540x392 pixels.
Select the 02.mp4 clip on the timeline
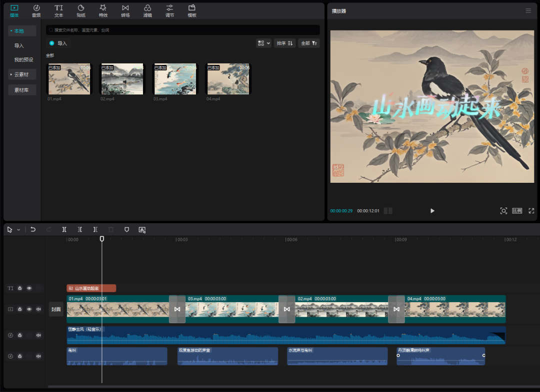pyautogui.click(x=341, y=309)
